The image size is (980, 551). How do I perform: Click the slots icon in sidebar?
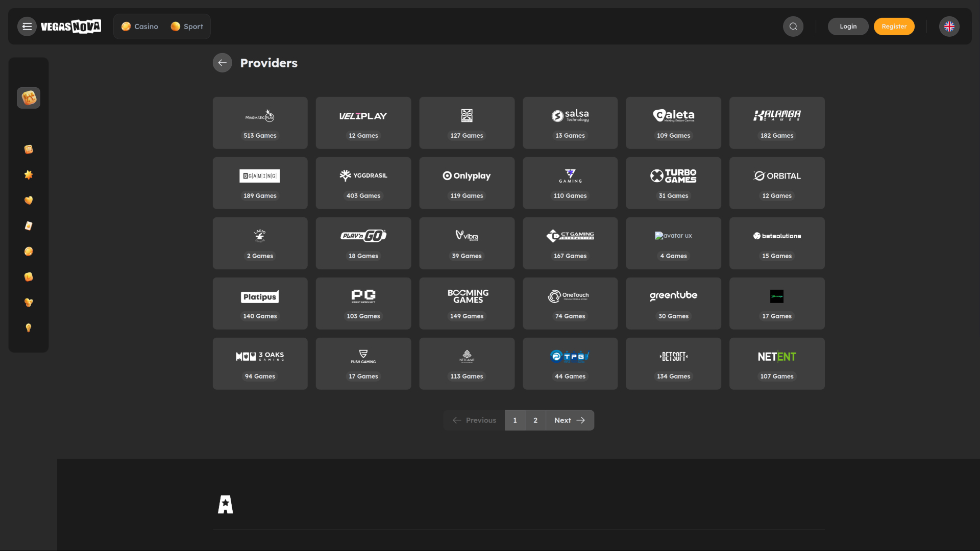coord(29,149)
